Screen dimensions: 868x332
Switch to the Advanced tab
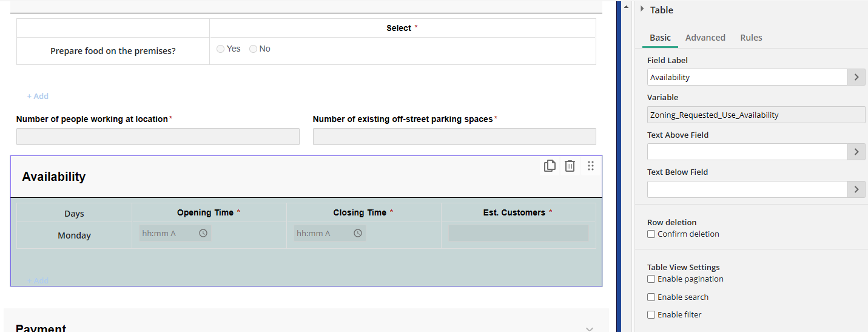[x=705, y=38]
